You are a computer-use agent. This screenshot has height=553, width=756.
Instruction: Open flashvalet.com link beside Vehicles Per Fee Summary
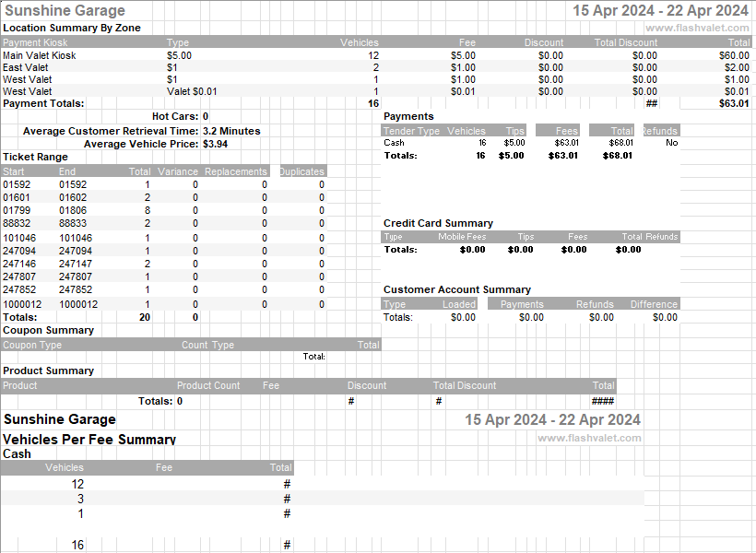tap(589, 438)
